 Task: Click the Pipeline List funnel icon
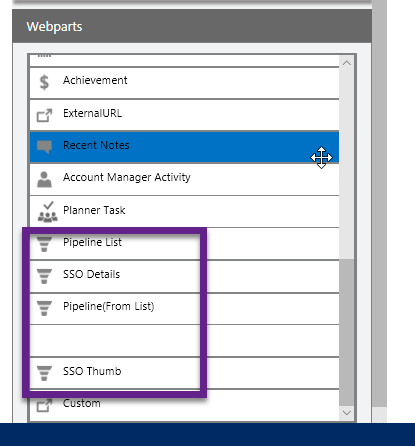(x=44, y=244)
